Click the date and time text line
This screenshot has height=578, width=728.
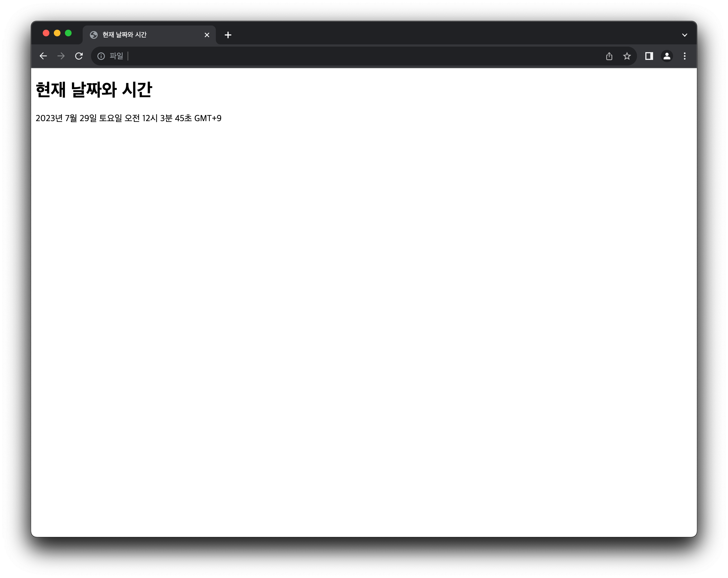[128, 118]
